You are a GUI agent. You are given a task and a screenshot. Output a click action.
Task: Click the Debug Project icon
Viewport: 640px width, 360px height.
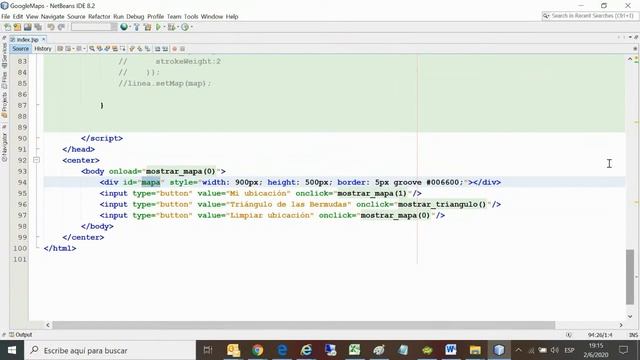point(171,27)
